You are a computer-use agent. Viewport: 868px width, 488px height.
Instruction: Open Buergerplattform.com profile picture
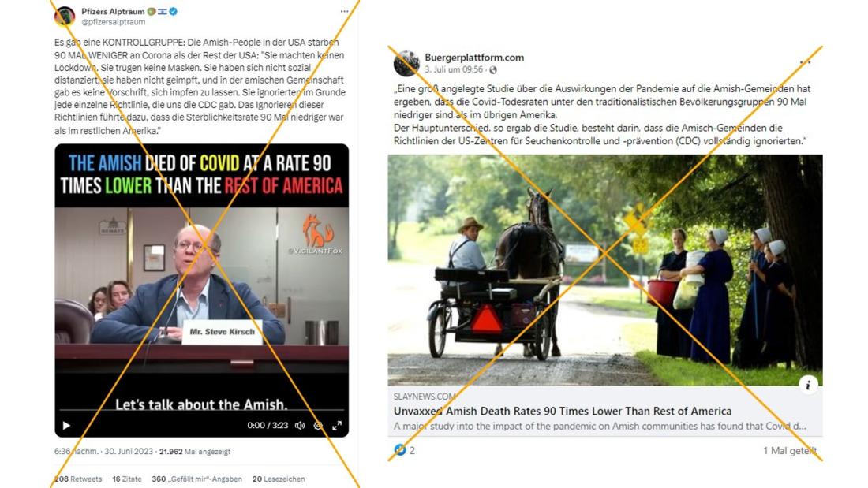coord(407,63)
